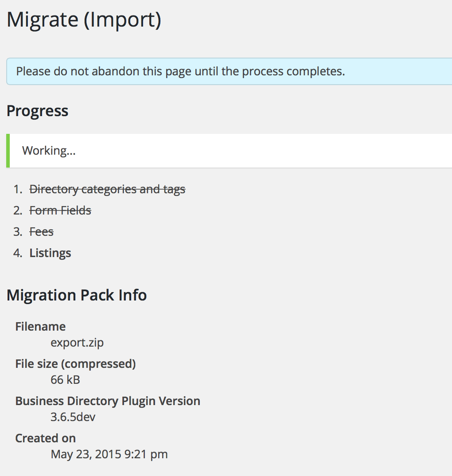Click the number 4 list marker
452x476 pixels.
(18, 253)
